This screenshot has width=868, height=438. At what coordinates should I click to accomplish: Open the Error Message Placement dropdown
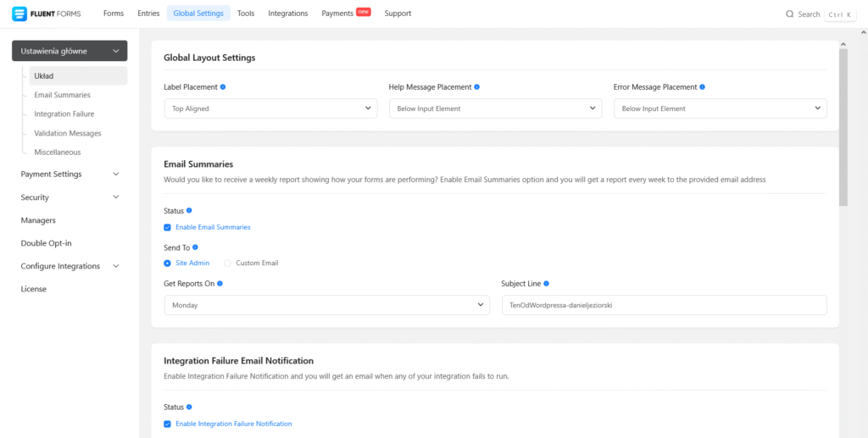(x=721, y=108)
